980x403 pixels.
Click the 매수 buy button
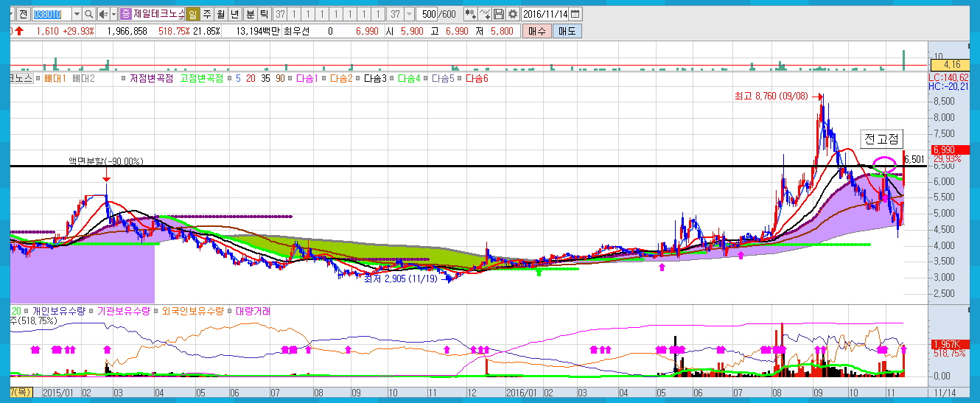[x=536, y=32]
